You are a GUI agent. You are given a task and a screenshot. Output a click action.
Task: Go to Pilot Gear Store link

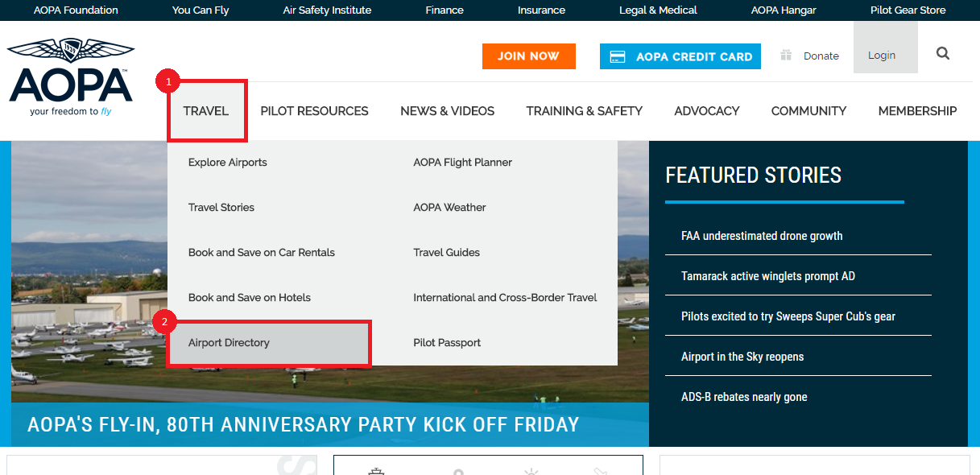point(908,10)
